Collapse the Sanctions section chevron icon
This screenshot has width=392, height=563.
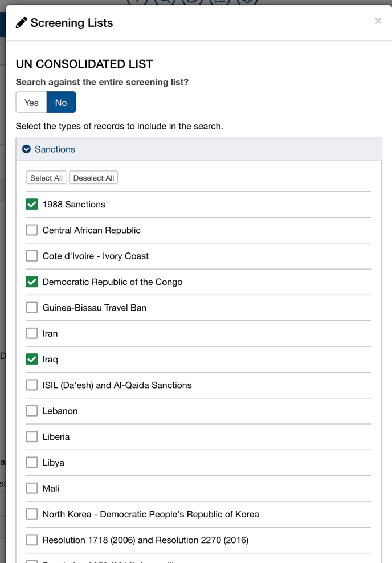tap(26, 149)
